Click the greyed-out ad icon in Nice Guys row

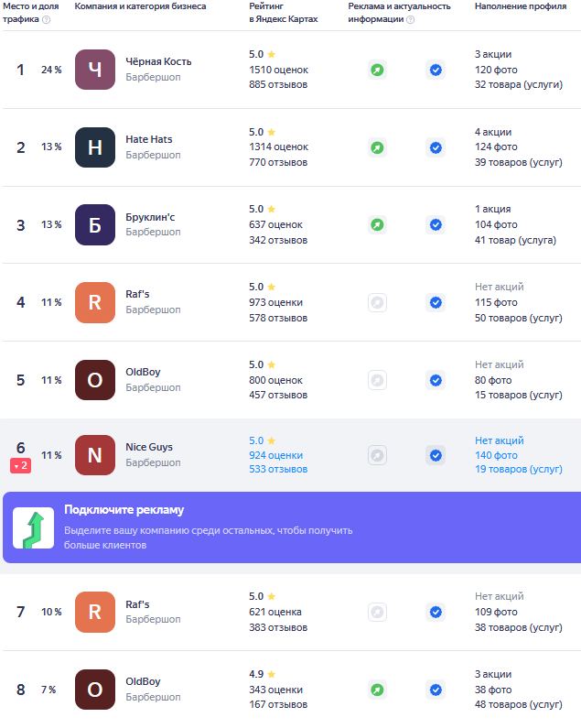377,455
